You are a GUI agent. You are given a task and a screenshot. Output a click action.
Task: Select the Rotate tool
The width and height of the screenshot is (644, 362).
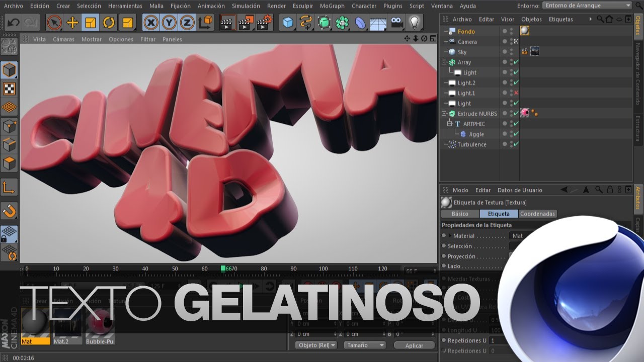pyautogui.click(x=109, y=23)
